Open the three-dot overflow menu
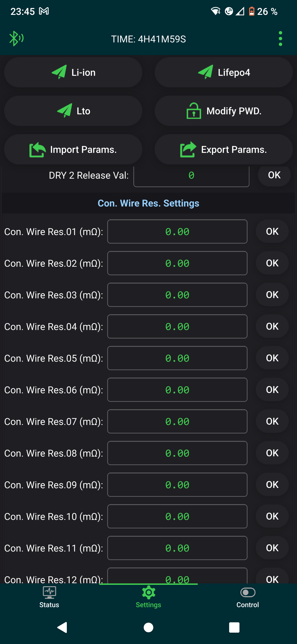Viewport: 297px width, 644px height. coord(280,39)
